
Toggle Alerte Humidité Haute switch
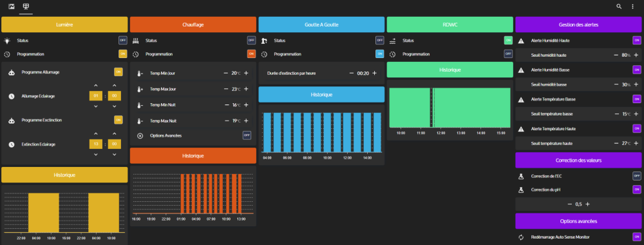click(x=637, y=40)
